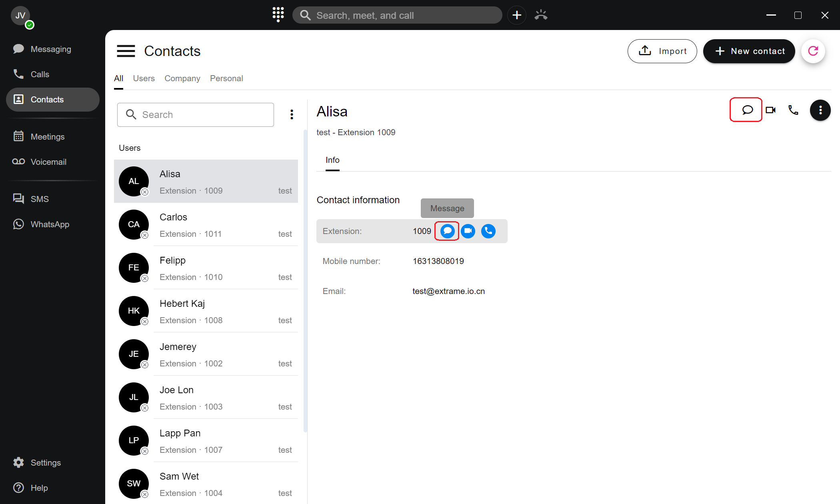The height and width of the screenshot is (504, 840).
Task: Switch to the Company tab
Action: tap(182, 78)
